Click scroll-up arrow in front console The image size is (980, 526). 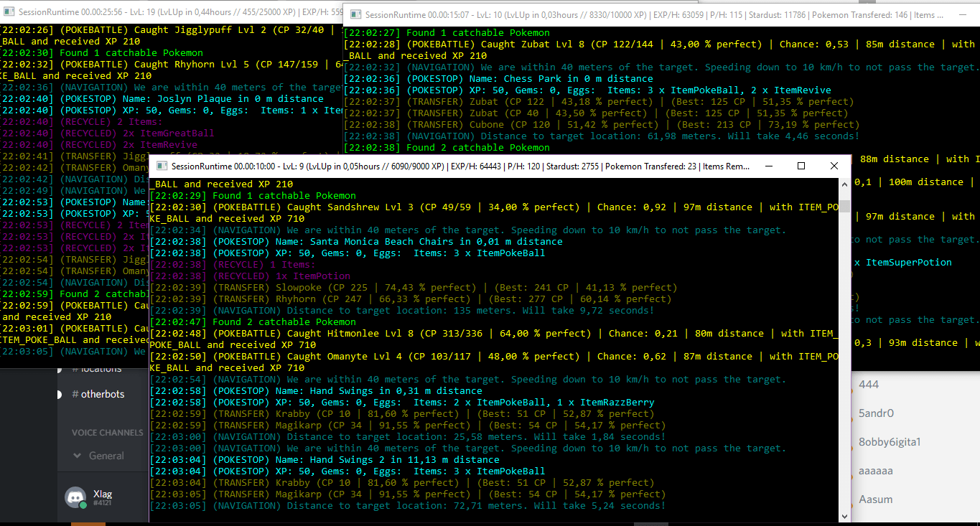pos(845,185)
